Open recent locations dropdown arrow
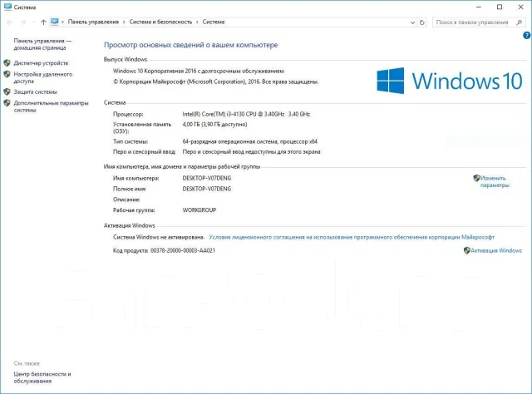The width and height of the screenshot is (532, 394). [x=33, y=22]
